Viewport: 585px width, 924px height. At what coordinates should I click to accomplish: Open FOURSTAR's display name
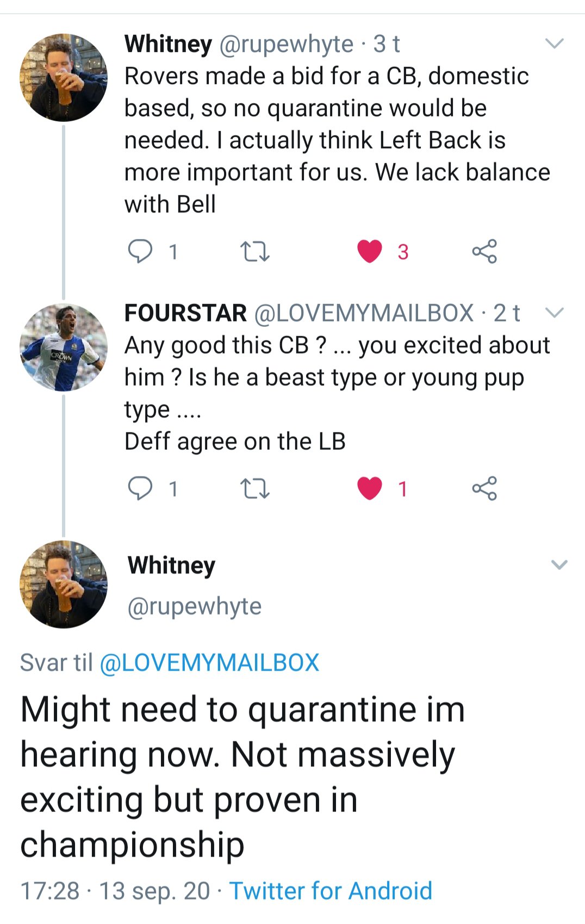click(185, 313)
